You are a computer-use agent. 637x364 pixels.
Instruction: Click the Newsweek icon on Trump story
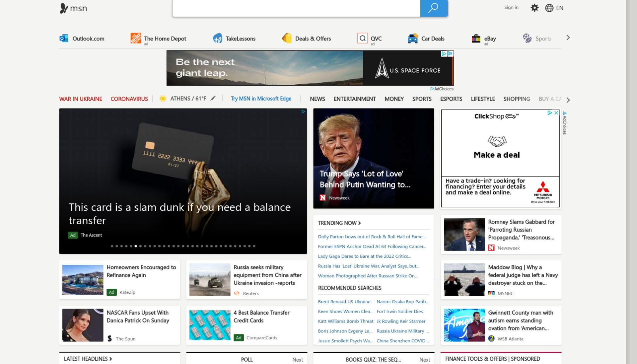pos(322,198)
